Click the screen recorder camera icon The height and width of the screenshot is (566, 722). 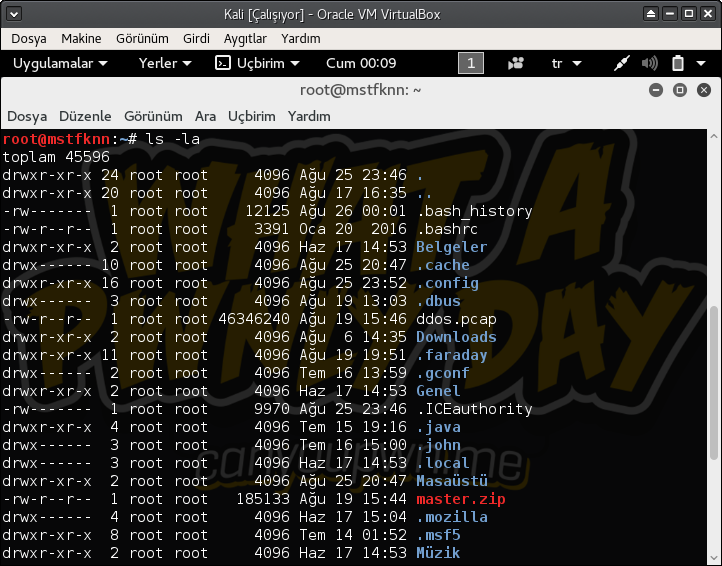(x=516, y=63)
